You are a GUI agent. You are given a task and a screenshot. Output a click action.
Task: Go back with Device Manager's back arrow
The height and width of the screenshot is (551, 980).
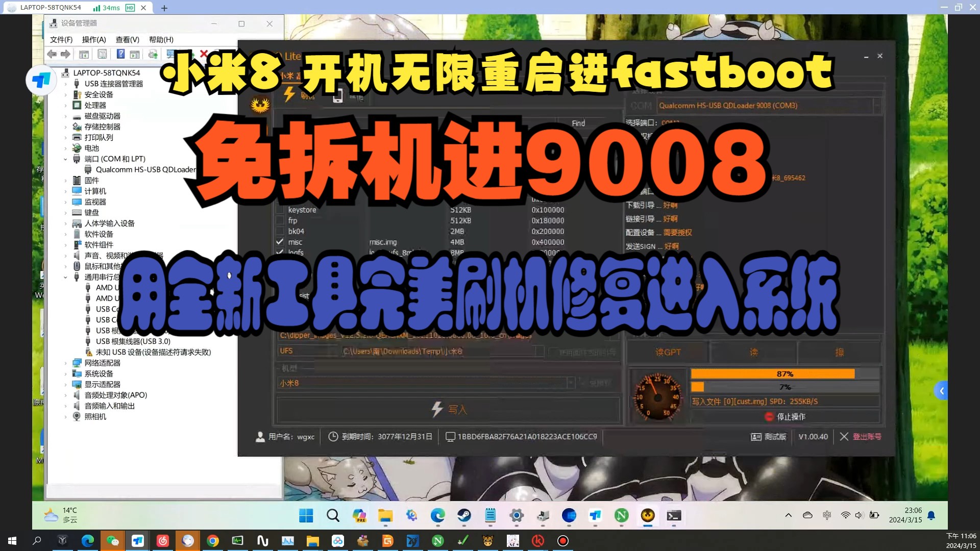(52, 54)
